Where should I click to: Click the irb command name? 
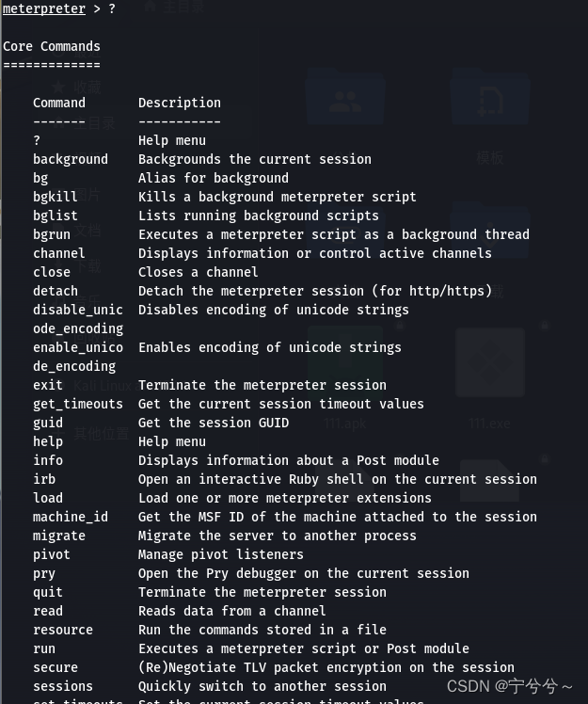click(44, 479)
